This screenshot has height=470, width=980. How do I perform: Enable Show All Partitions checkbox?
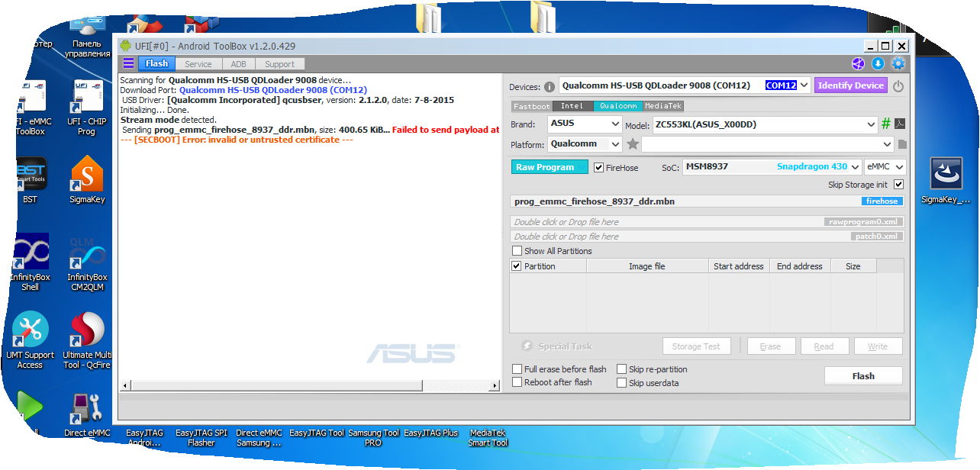517,251
